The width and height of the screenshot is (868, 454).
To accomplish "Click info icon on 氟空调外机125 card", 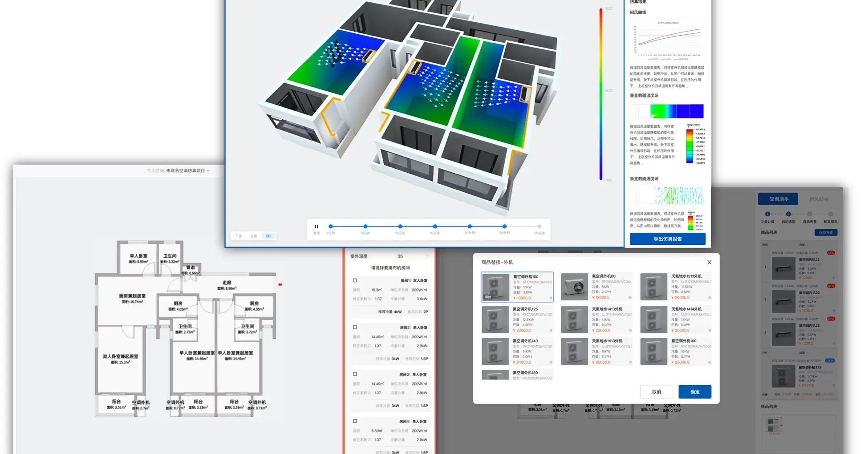I will pyautogui.click(x=551, y=330).
